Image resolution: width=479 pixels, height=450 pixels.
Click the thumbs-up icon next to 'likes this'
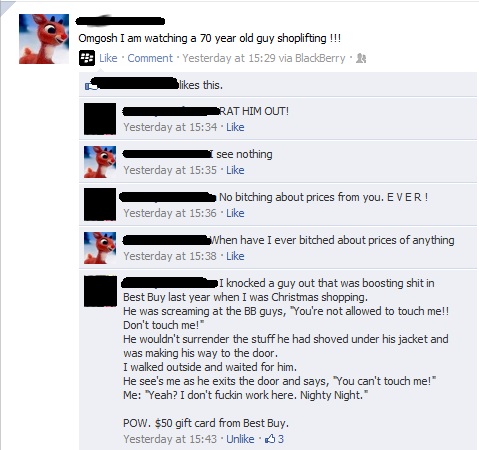[x=91, y=86]
